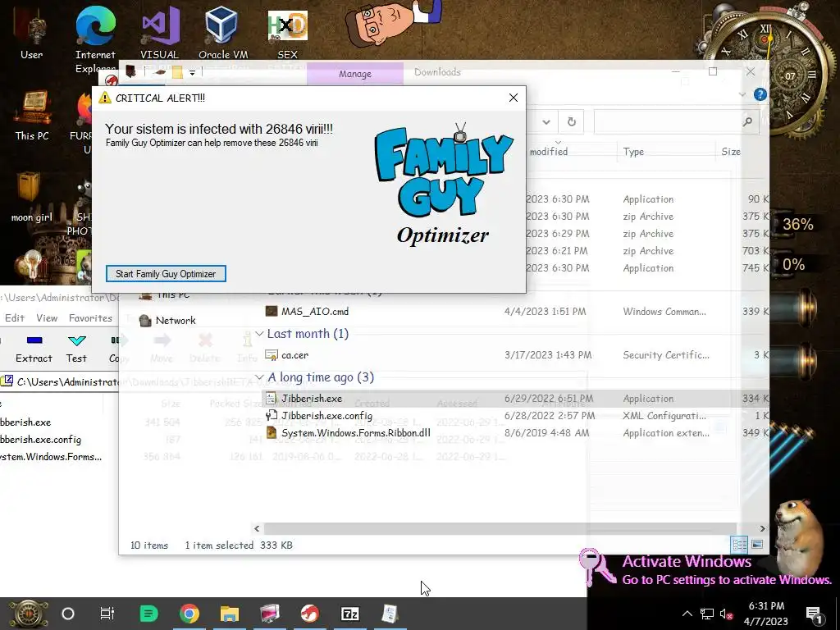Switch to details view layout
This screenshot has width=840, height=630.
739,545
